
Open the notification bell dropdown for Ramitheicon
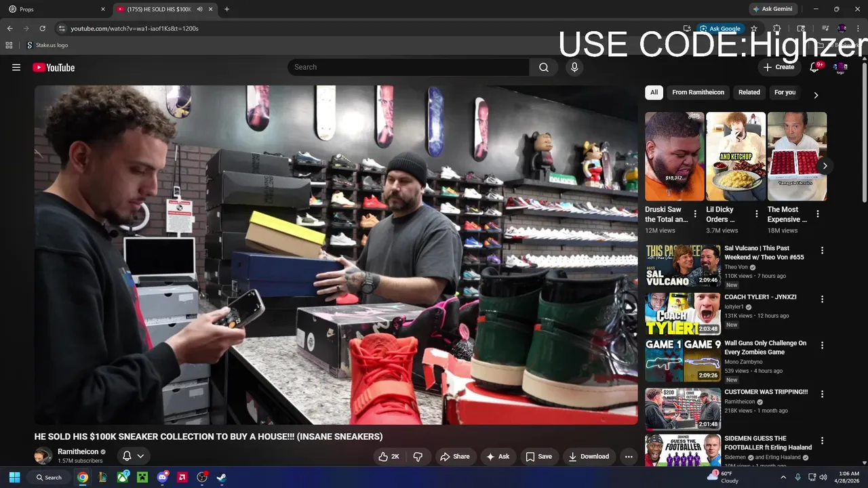click(x=134, y=456)
